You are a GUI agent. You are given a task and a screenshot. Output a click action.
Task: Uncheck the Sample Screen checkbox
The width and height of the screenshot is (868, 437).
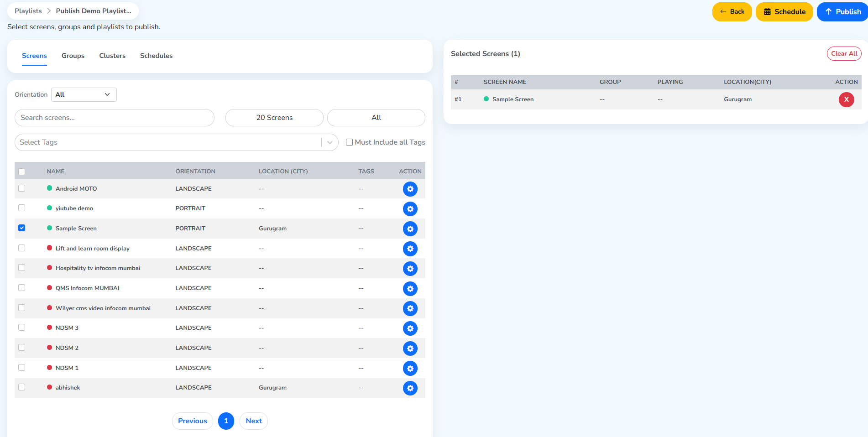pos(21,228)
